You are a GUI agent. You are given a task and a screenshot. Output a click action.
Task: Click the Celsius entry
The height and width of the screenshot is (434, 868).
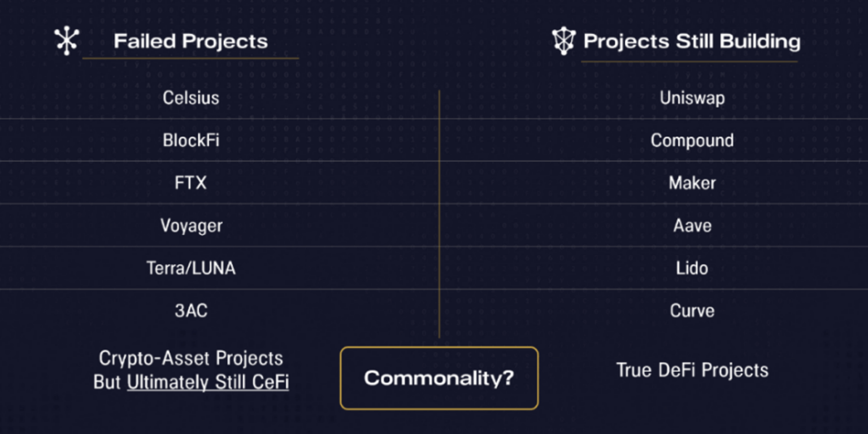tap(191, 98)
